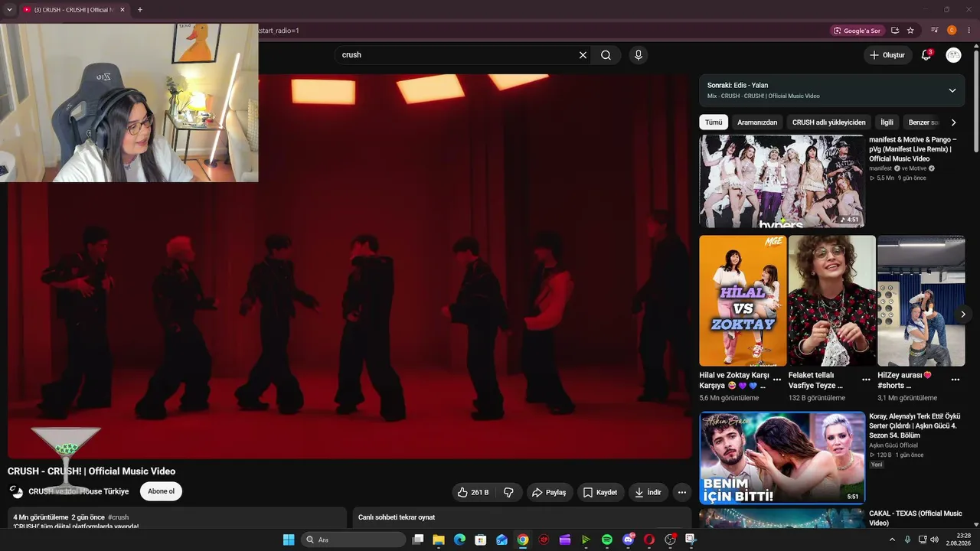Screen dimensions: 980x551
Task: Select the İlgili filter chip
Action: [x=887, y=122]
